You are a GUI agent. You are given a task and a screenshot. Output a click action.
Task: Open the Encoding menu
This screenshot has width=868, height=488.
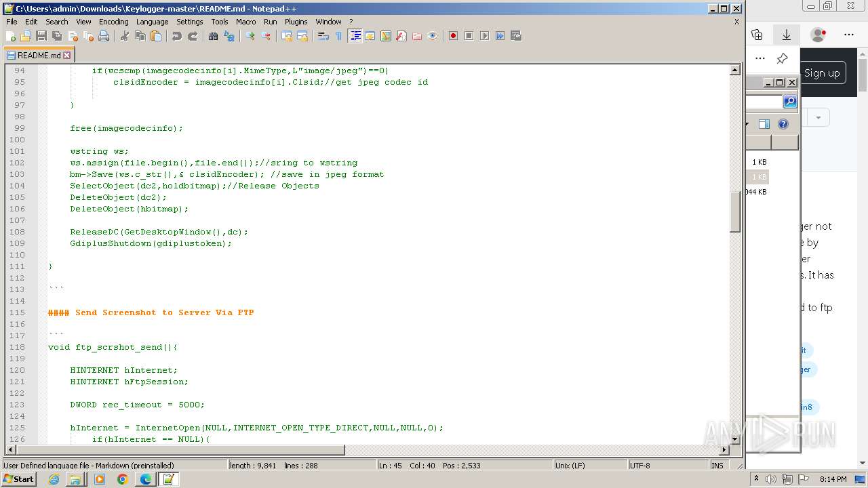click(x=113, y=22)
